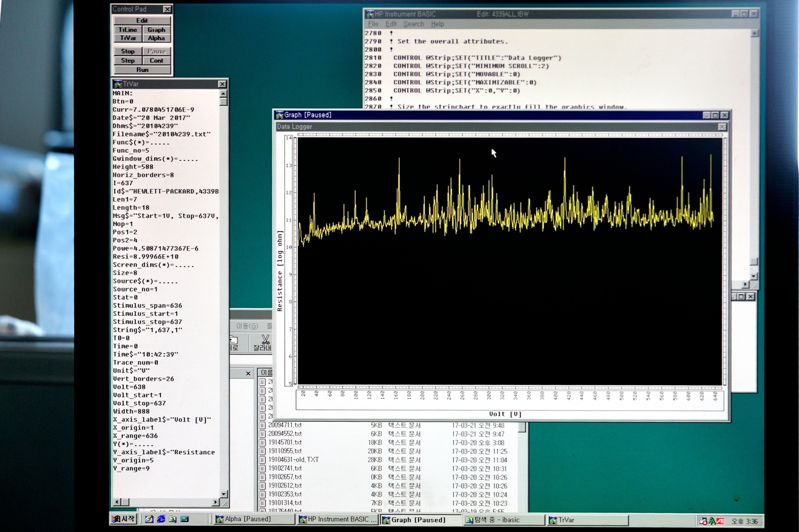
Task: Open Internet Explorer from quick launch
Action: [161, 520]
